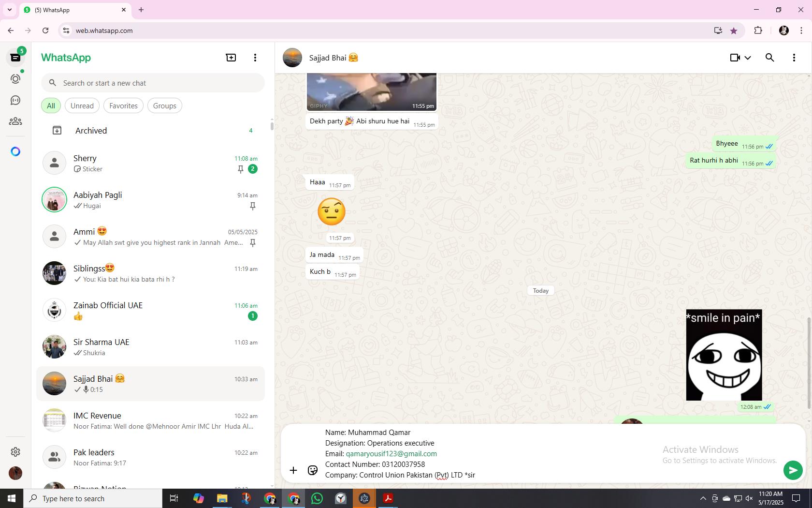Viewport: 812px width, 508px height.
Task: Open Meta AI circle icon
Action: (x=15, y=151)
